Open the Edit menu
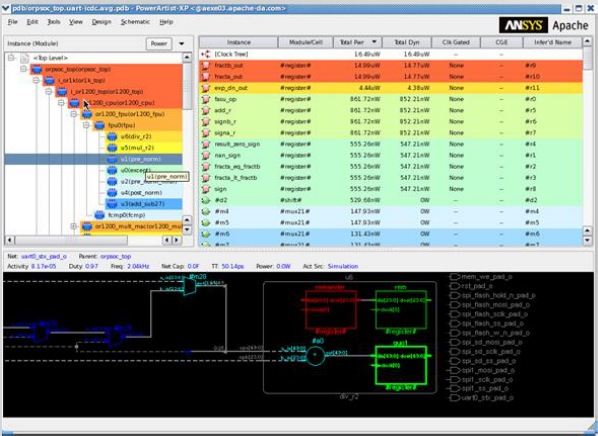 pos(32,22)
